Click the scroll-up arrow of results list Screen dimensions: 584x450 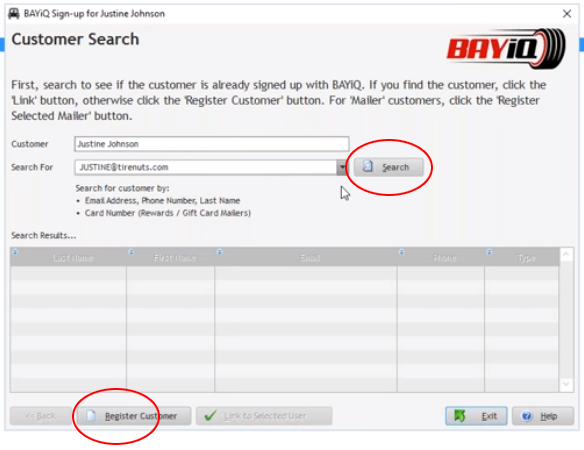[566, 254]
